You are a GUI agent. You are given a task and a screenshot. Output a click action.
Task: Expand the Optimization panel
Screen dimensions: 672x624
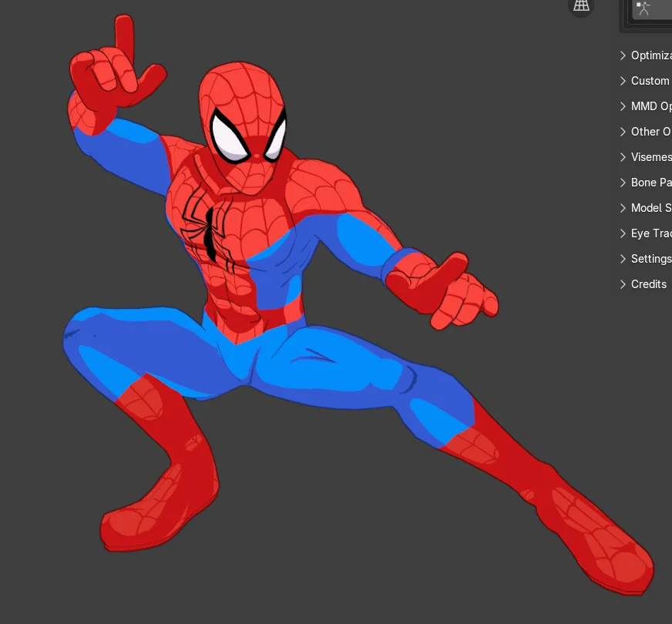pyautogui.click(x=623, y=55)
